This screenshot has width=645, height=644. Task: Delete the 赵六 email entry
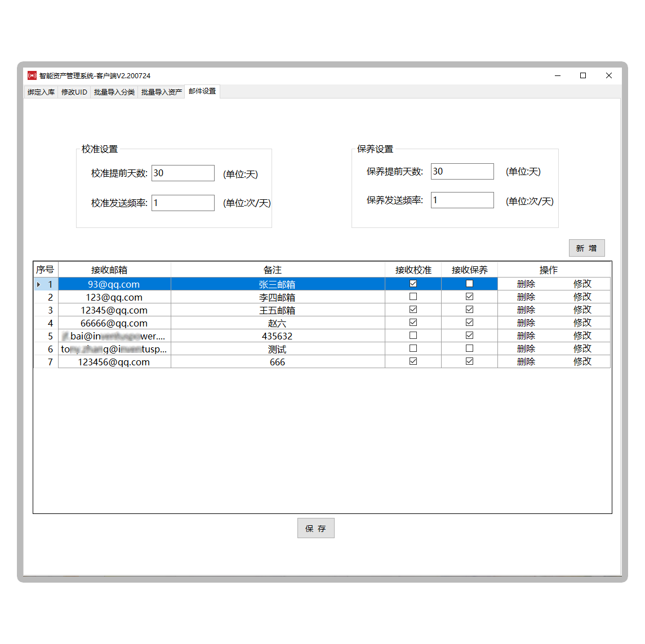click(x=526, y=323)
